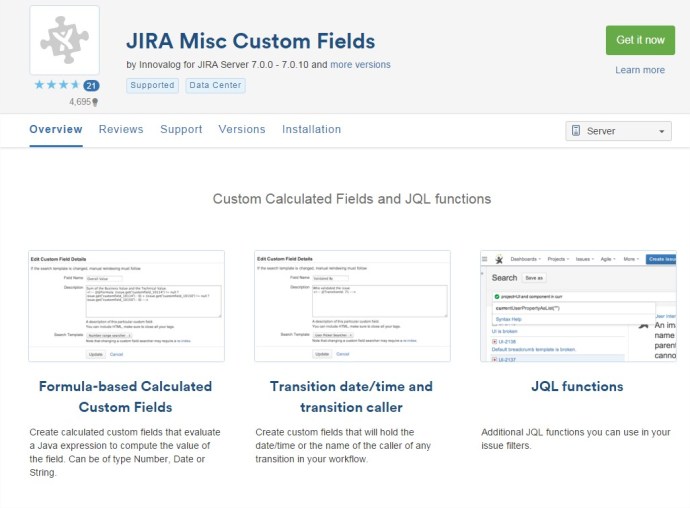Screen dimensions: 690x508
Task: Click the Supported badge
Action: tap(152, 86)
